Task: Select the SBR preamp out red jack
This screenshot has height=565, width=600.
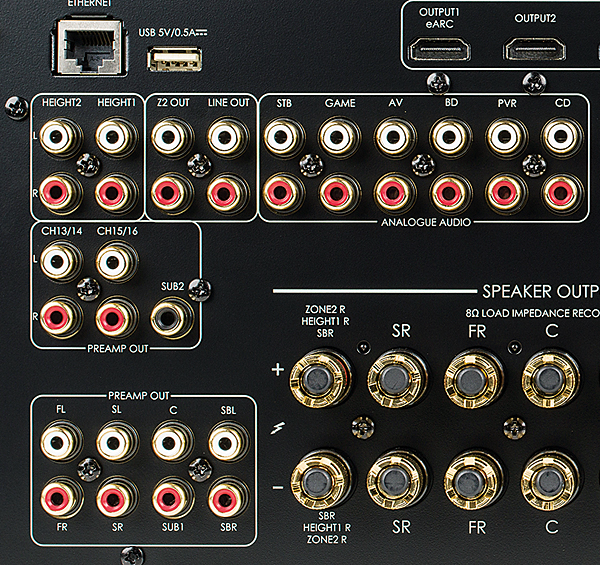Action: pos(228,498)
